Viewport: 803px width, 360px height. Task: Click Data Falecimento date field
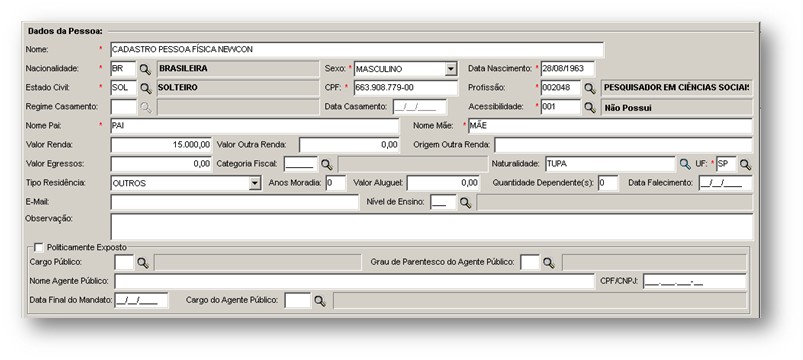725,183
